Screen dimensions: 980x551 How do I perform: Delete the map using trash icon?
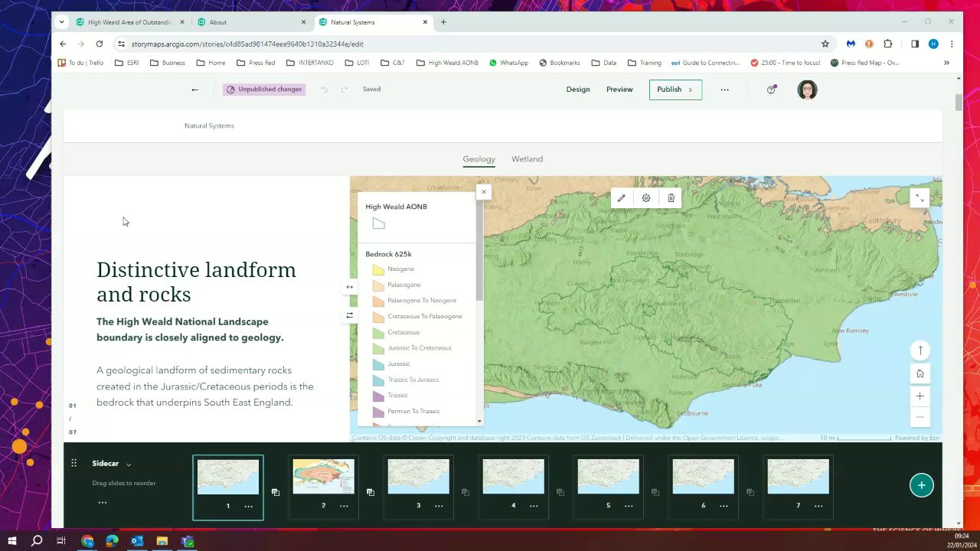pos(671,198)
